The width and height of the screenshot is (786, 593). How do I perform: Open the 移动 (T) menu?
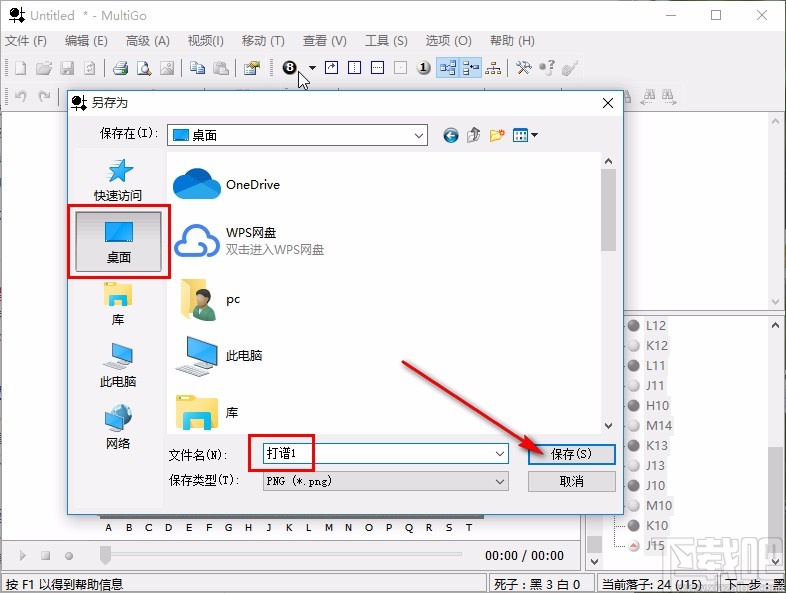coord(263,41)
